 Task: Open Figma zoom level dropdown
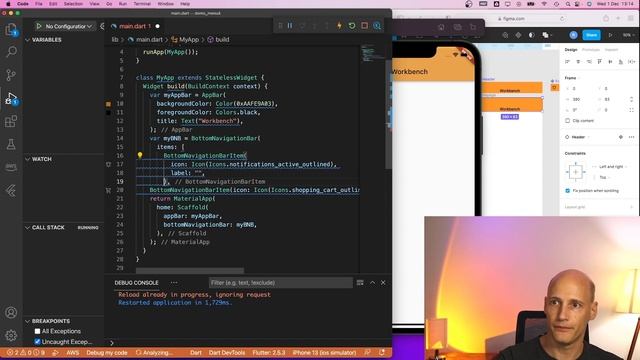[x=628, y=35]
